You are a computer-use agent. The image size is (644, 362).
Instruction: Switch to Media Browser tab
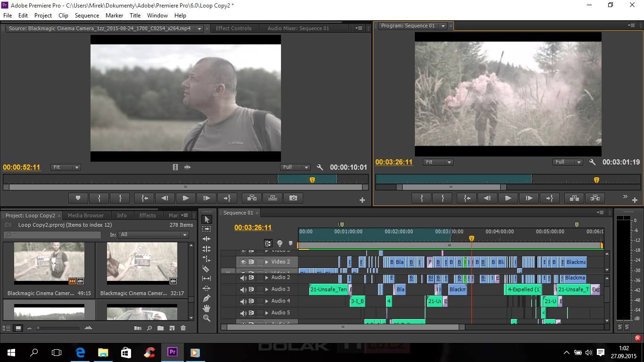[86, 215]
